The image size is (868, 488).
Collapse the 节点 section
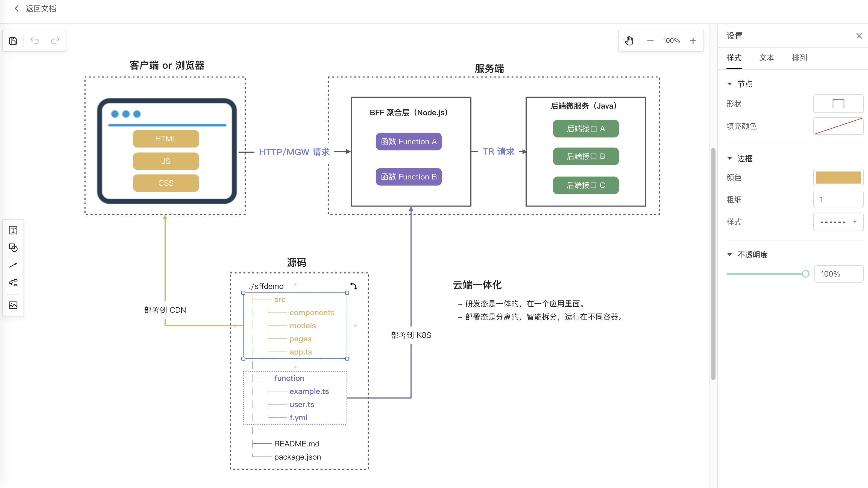click(729, 84)
